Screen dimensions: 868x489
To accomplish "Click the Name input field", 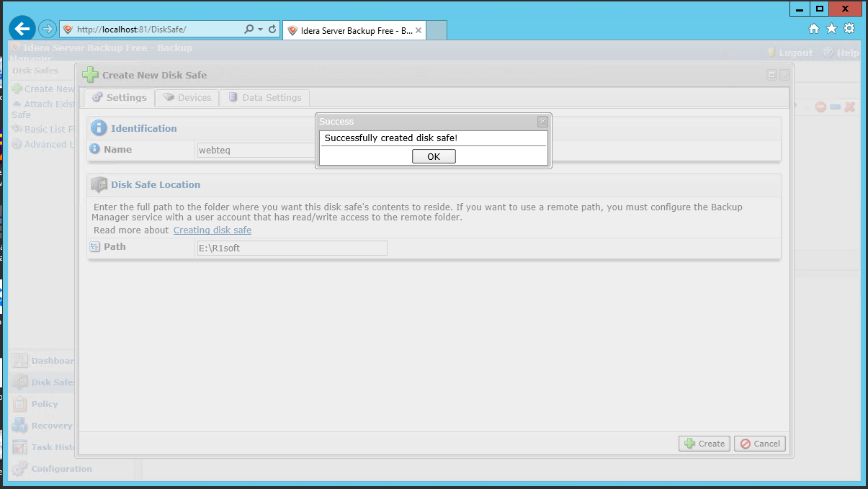I will pyautogui.click(x=256, y=150).
